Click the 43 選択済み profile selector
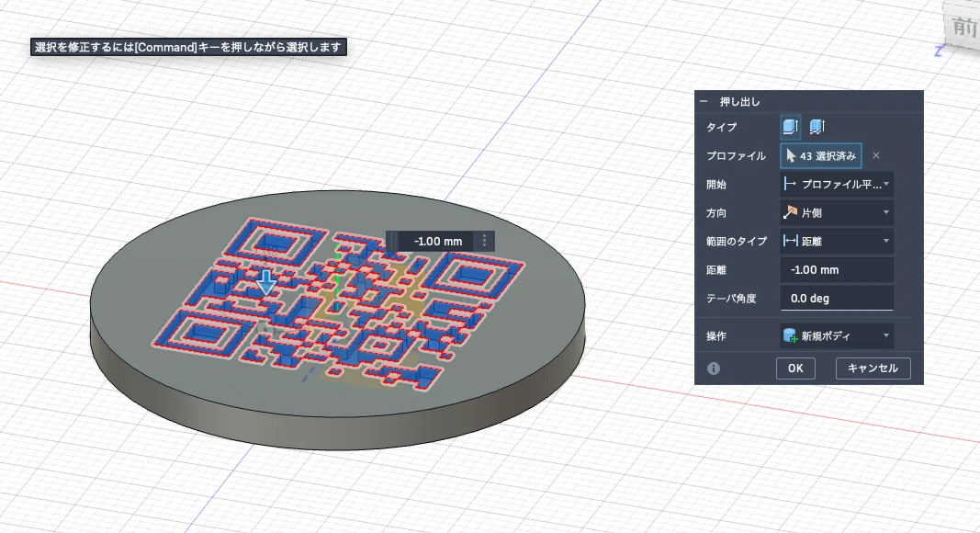 pyautogui.click(x=820, y=156)
